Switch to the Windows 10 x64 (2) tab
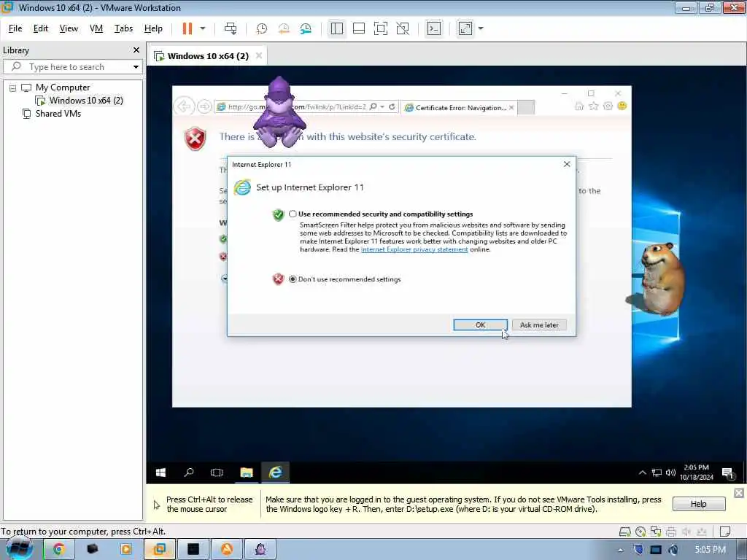The image size is (747, 560). [208, 56]
